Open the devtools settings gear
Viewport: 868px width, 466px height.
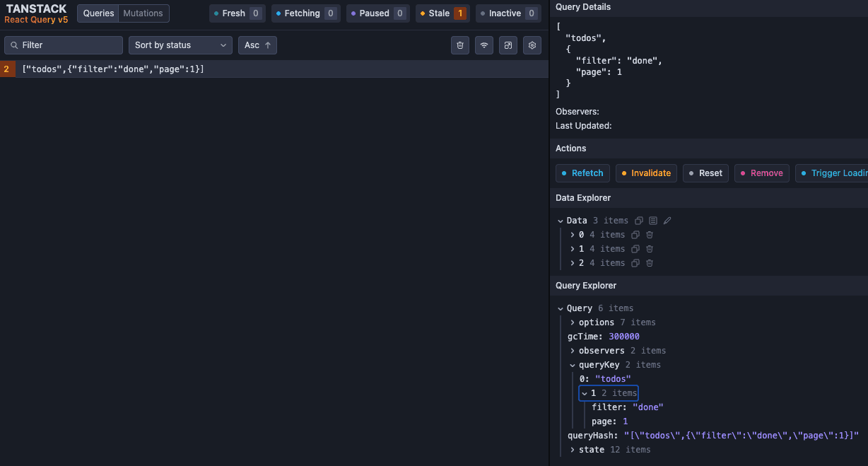pyautogui.click(x=532, y=45)
